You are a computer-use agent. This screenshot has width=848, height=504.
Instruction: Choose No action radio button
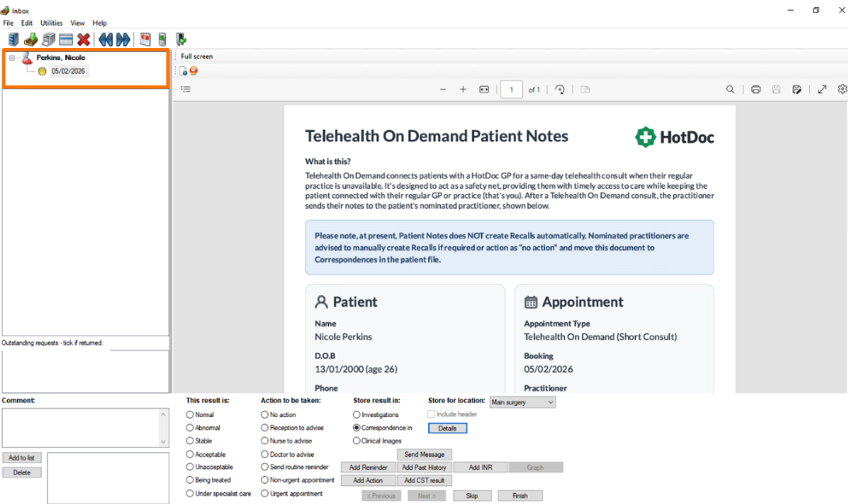coord(264,415)
